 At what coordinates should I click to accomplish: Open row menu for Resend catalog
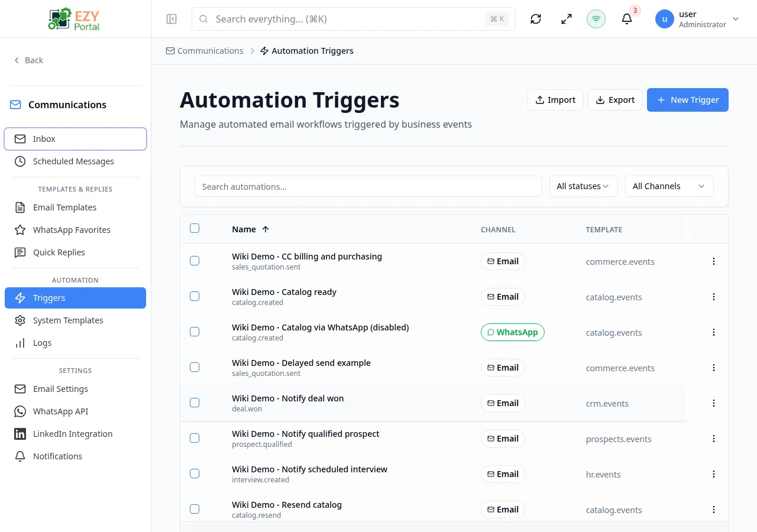pyautogui.click(x=714, y=510)
